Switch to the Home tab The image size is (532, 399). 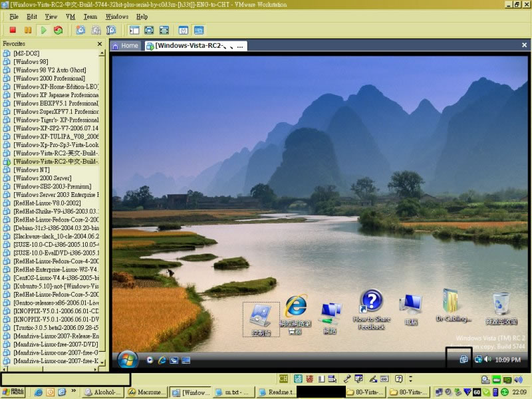click(125, 46)
